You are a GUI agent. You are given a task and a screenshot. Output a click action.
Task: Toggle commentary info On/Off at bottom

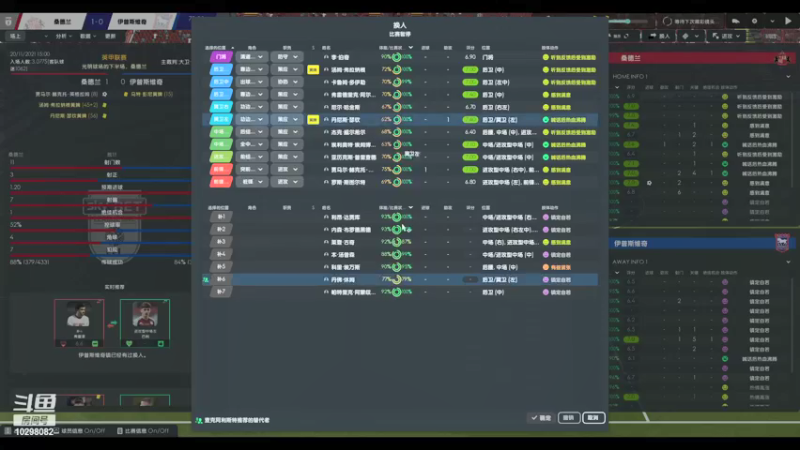80,431
